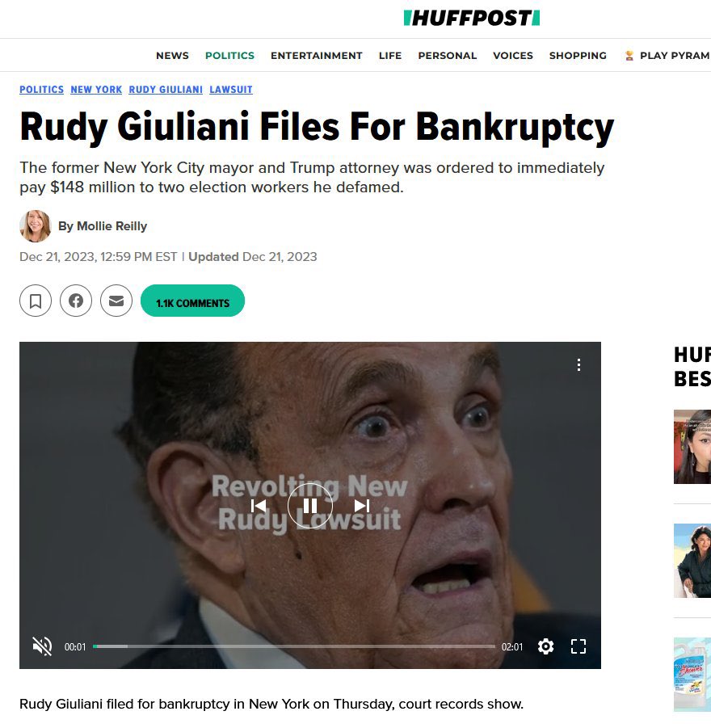711x728 pixels.
Task: Unmute the video player sound
Action: click(x=42, y=646)
